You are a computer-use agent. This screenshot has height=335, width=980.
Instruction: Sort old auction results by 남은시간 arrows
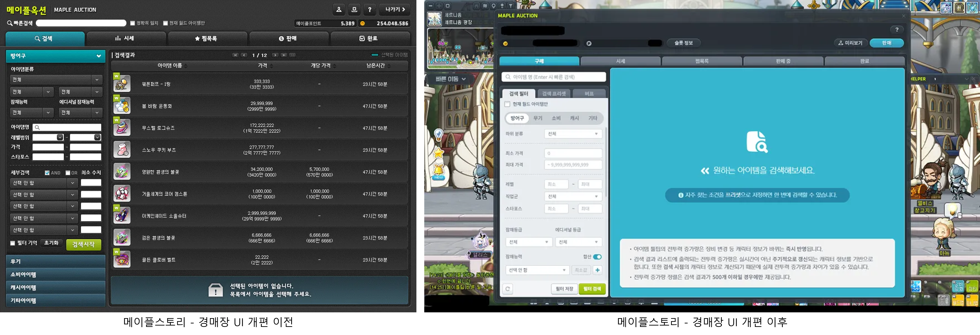pos(389,66)
